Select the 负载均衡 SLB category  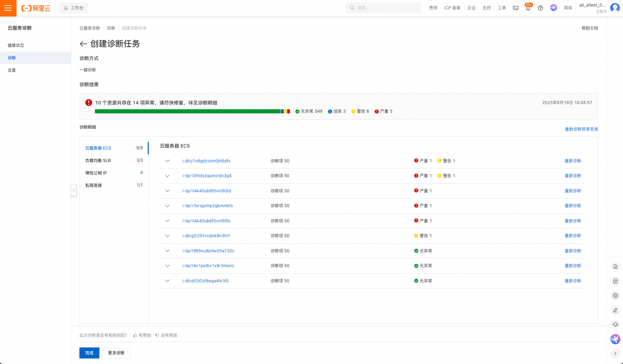(114, 161)
